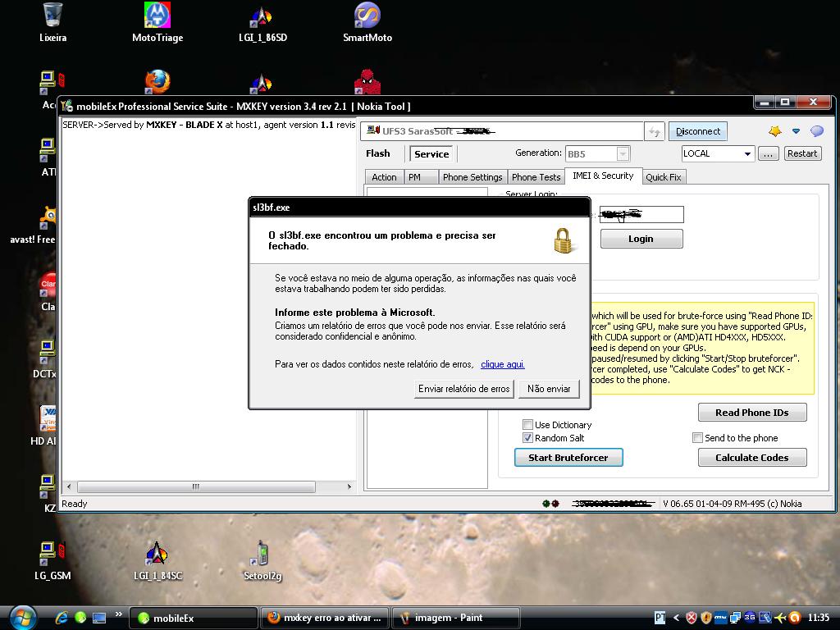Open the Phone Settings tab

[472, 177]
